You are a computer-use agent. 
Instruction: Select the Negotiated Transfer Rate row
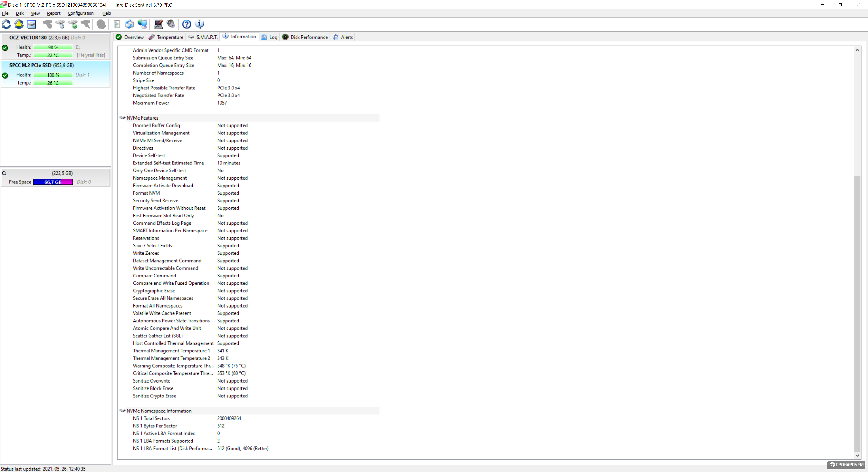click(x=249, y=95)
